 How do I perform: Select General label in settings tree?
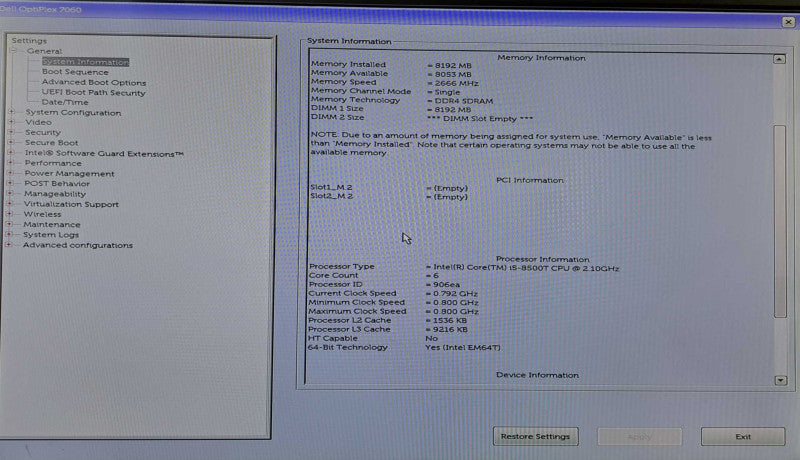click(x=44, y=51)
